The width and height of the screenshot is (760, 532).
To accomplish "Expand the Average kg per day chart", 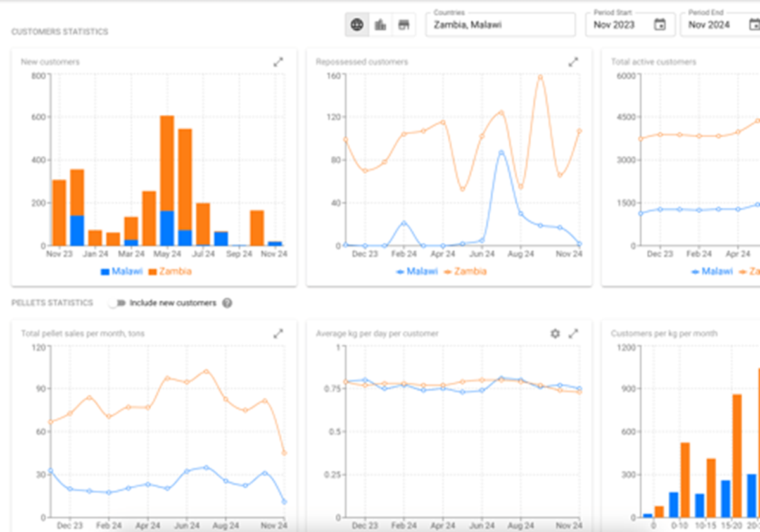I will (573, 333).
